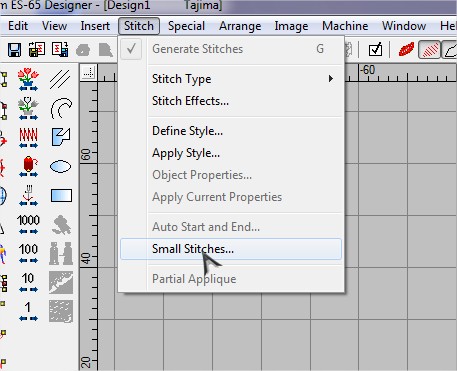Select the grey flowers travel icon
Screen dimensions: 457x371
pyautogui.click(x=28, y=108)
